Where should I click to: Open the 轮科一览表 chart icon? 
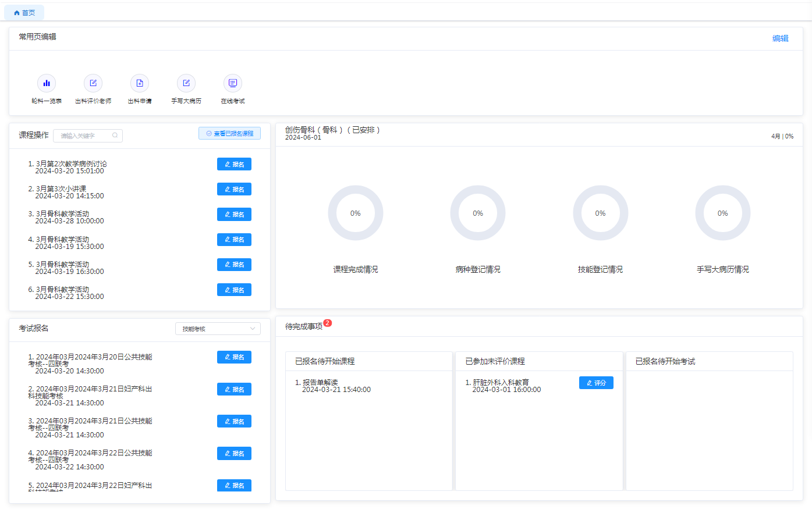point(47,83)
